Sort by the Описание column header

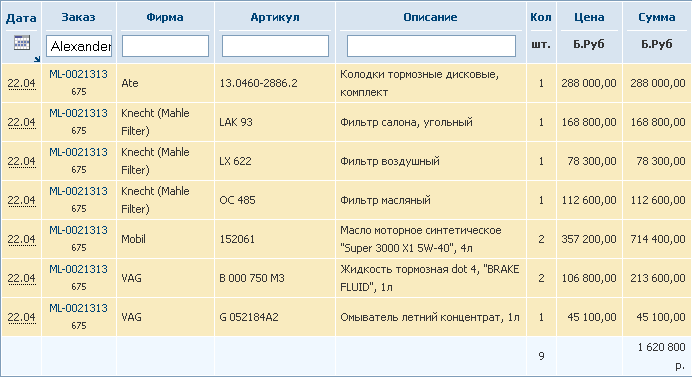pyautogui.click(x=430, y=17)
